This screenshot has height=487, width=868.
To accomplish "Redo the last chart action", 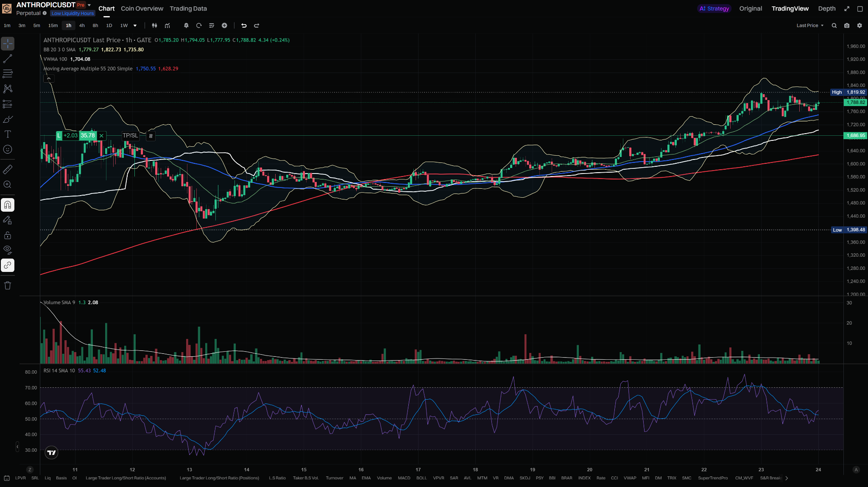I will pyautogui.click(x=257, y=25).
